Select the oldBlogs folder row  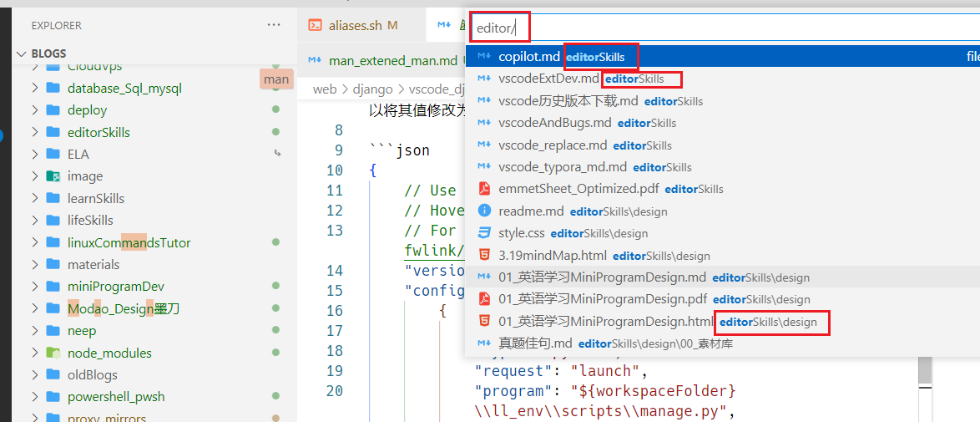point(155,375)
